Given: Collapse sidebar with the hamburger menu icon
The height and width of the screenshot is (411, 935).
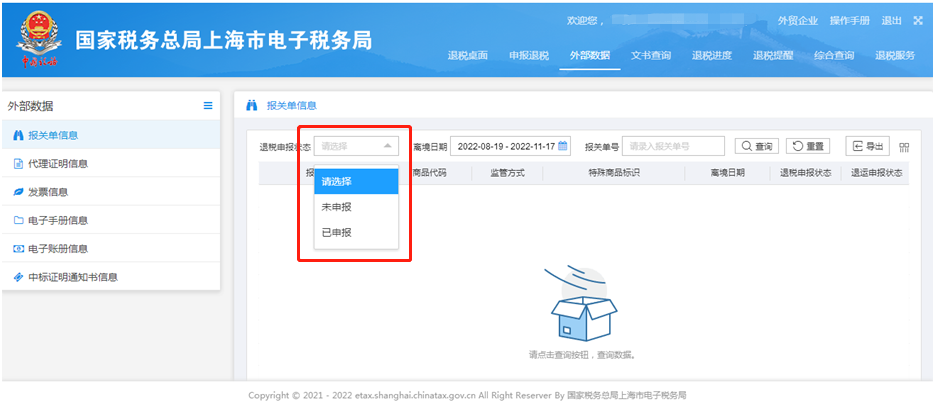Looking at the screenshot, I should tap(208, 106).
